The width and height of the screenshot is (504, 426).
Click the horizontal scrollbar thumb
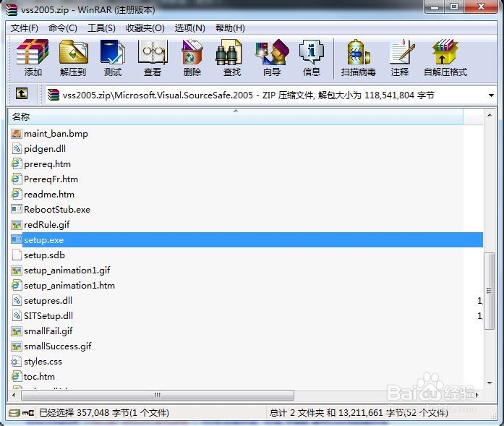coord(158,395)
